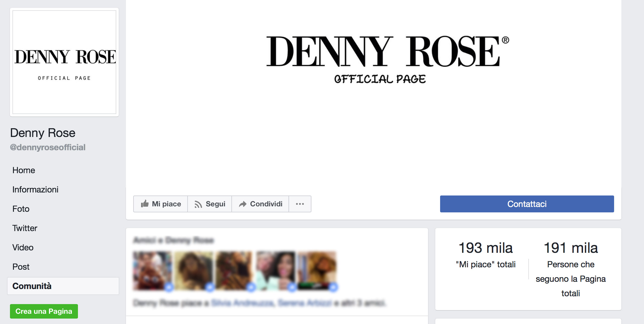Click the @dennyroseofficial username link
The image size is (644, 324).
[x=48, y=147]
